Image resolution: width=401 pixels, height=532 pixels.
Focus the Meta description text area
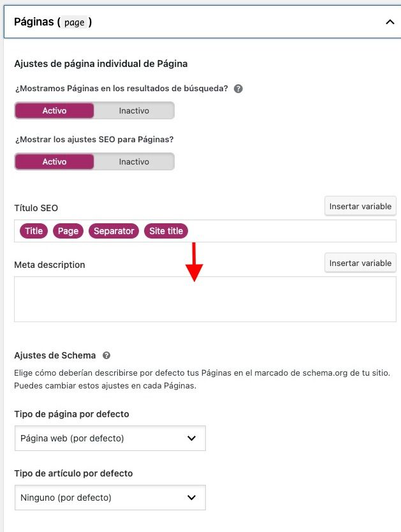click(205, 299)
